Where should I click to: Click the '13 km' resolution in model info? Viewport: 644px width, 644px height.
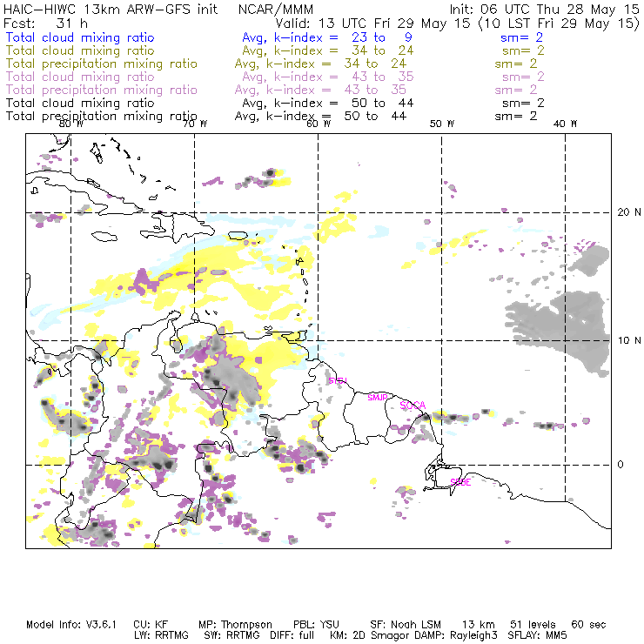[x=478, y=625]
